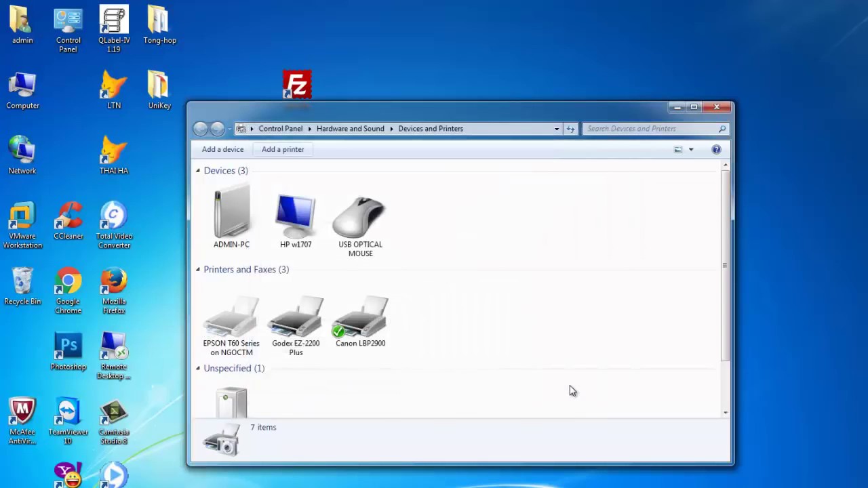Select the Computer desktop icon

point(22,90)
